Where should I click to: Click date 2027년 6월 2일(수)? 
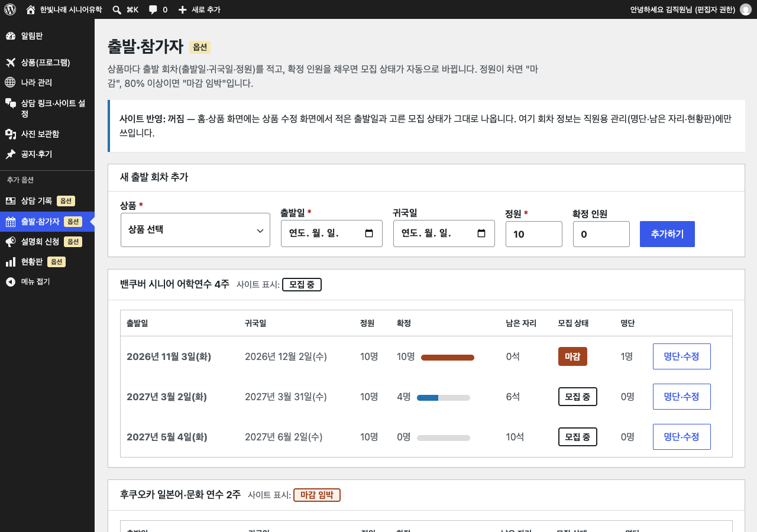[283, 437]
